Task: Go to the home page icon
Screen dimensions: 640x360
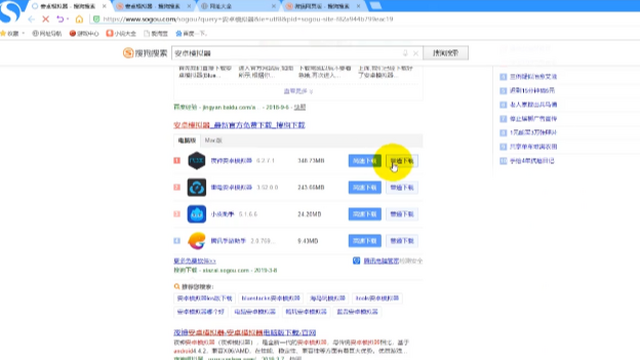Action: (79, 19)
